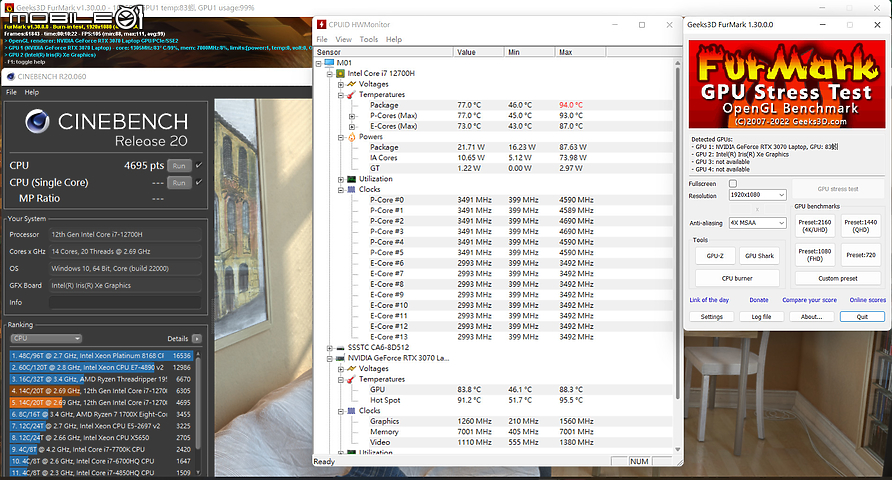Screen dimensions: 892x480
Task: Collapse the M01 root tree node
Action: click(319, 63)
